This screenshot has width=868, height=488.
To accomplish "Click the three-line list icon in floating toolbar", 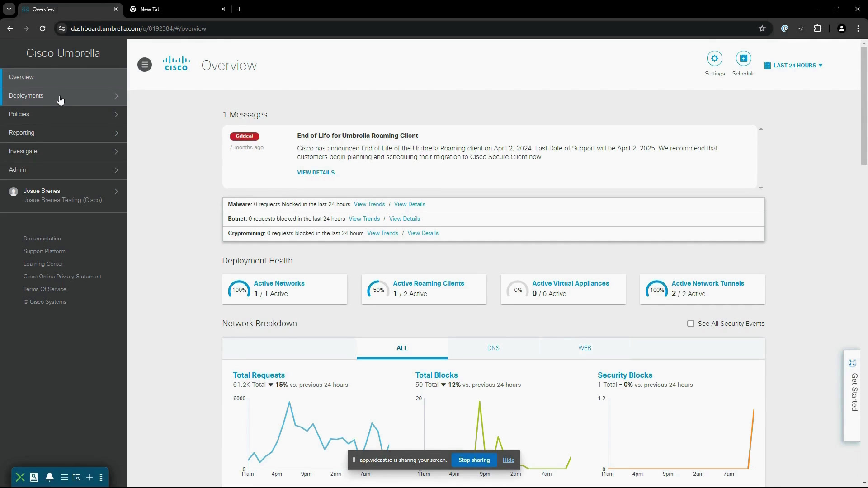I will point(65,477).
